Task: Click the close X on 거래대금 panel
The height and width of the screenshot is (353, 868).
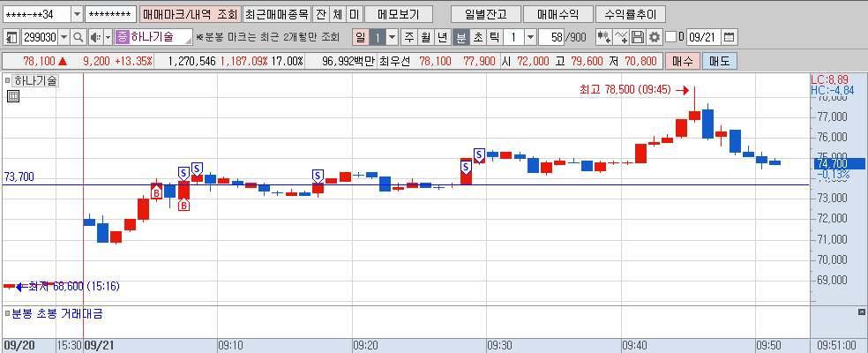Action: tap(861, 312)
